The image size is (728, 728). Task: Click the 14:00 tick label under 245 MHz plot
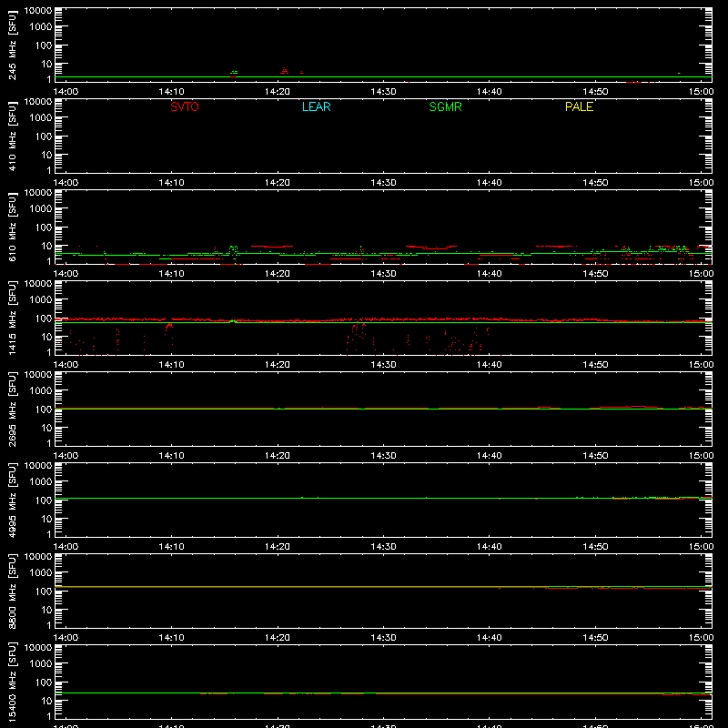(66, 92)
